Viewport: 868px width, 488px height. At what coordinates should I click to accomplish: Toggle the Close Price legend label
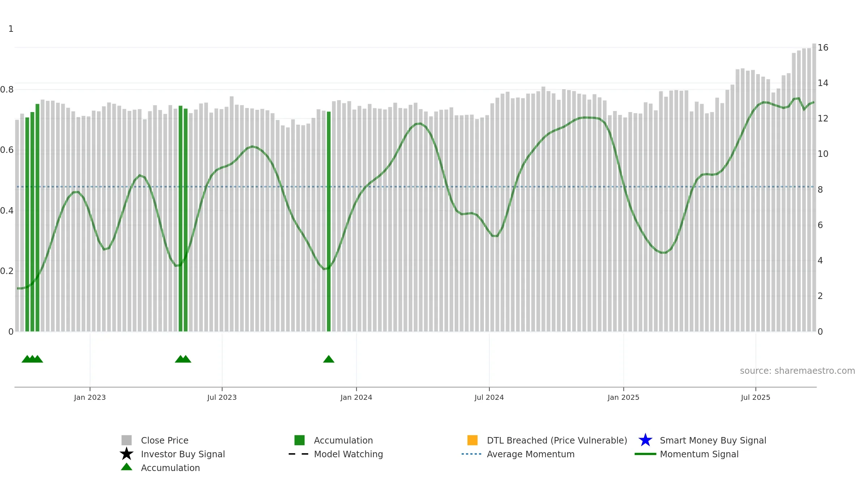(x=165, y=440)
